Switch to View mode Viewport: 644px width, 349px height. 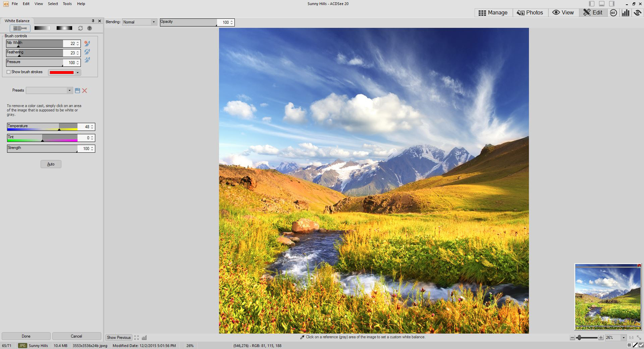[563, 13]
